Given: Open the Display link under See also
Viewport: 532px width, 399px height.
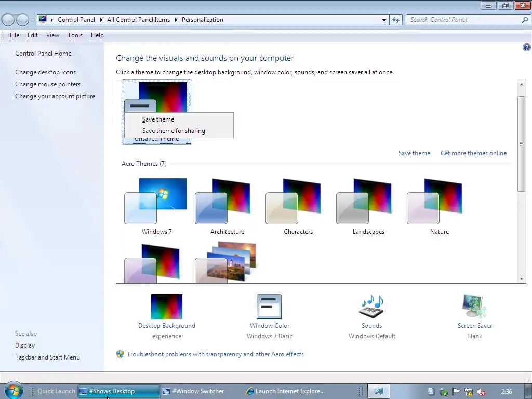Looking at the screenshot, I should click(25, 345).
